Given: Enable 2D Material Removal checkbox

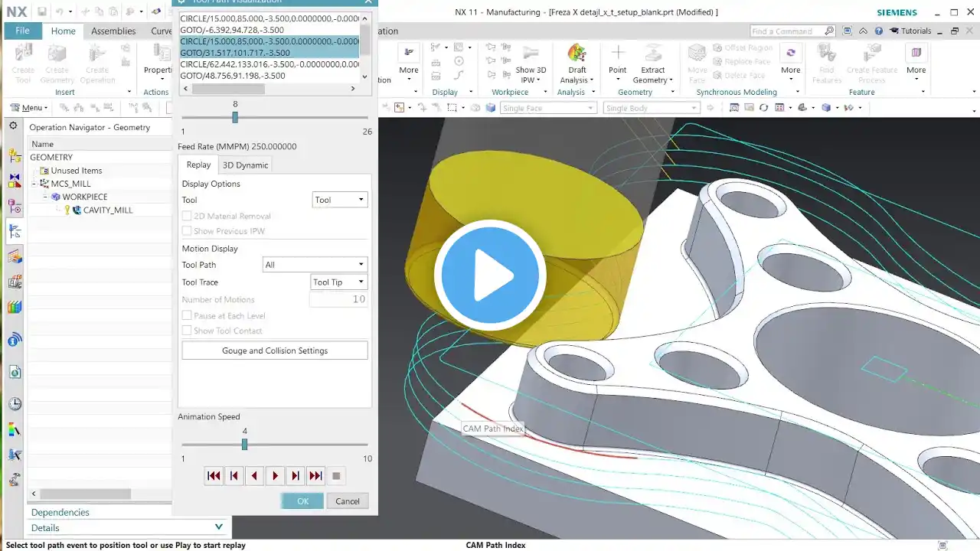Looking at the screenshot, I should (x=187, y=217).
